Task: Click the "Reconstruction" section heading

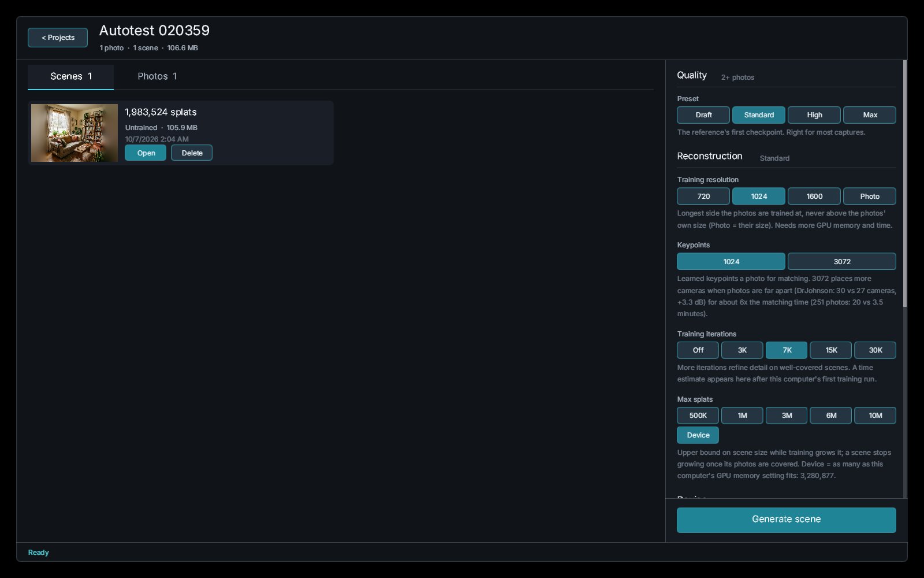Action: click(710, 156)
